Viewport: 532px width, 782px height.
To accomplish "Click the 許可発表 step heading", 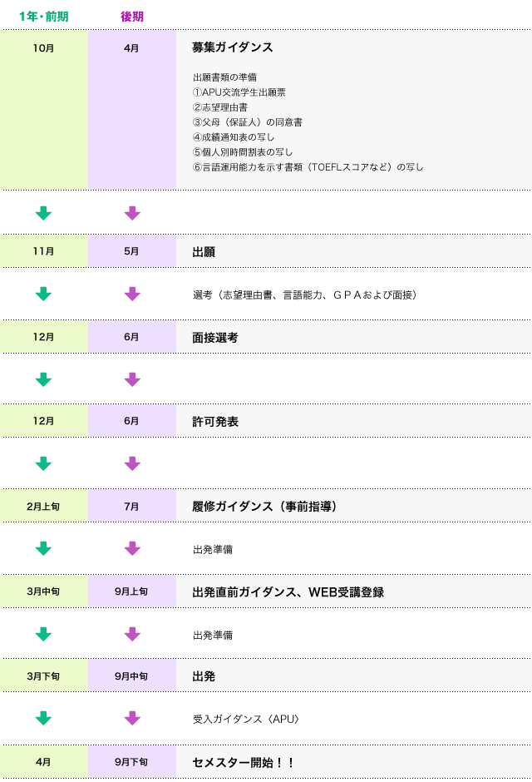I will point(214,422).
